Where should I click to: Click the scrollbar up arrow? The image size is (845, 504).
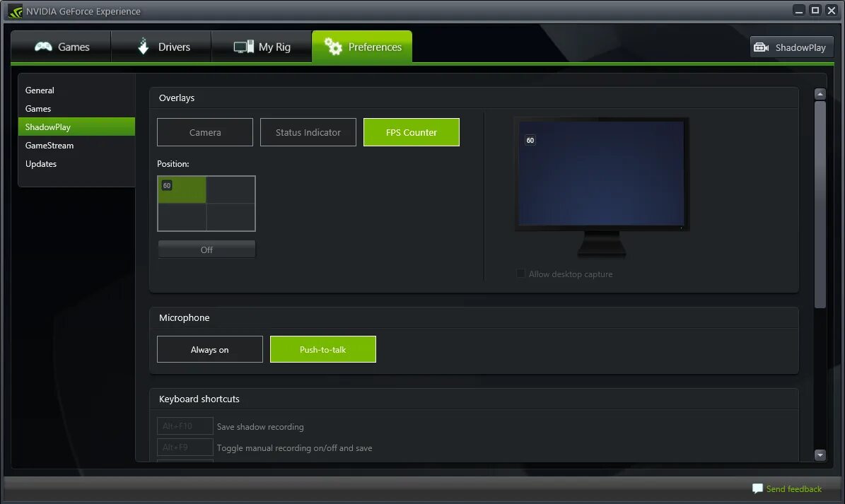tap(820, 94)
